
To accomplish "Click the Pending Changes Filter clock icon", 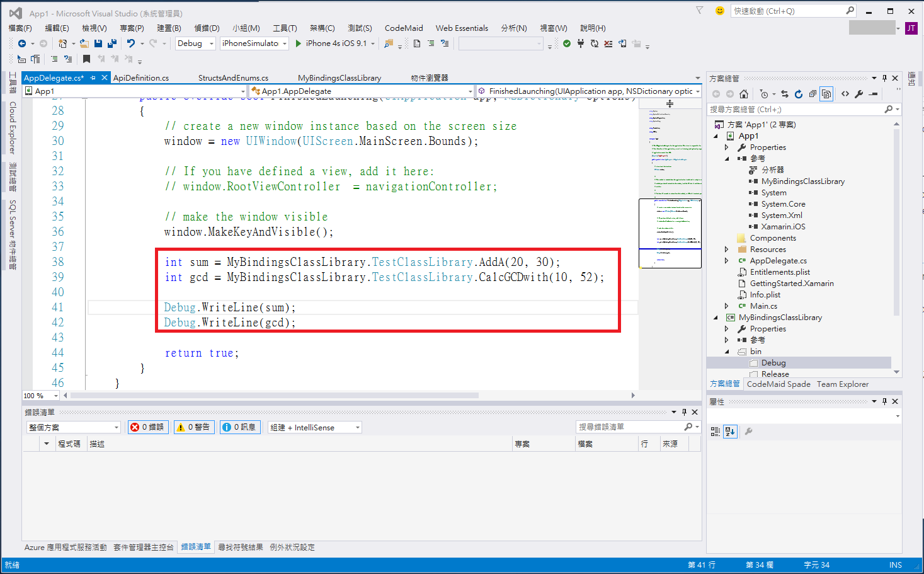I will (x=764, y=94).
